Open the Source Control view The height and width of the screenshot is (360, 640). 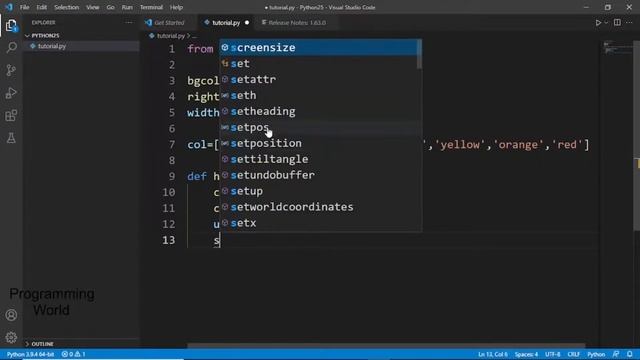pos(11,70)
